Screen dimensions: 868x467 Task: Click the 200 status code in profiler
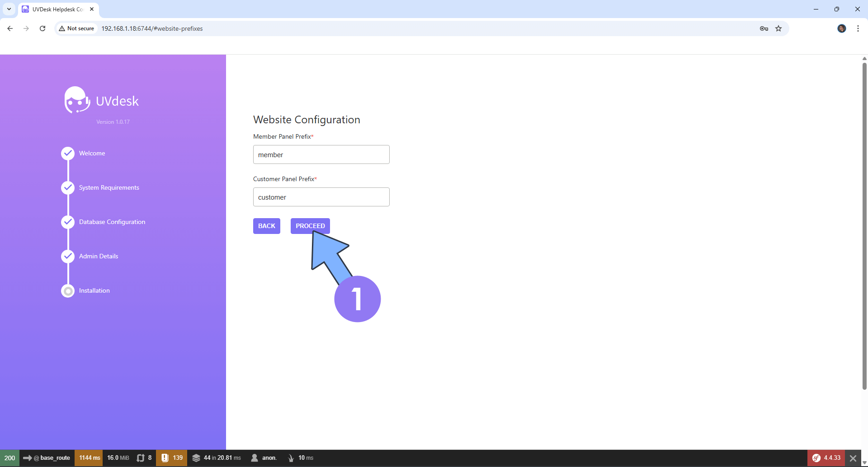(9, 458)
